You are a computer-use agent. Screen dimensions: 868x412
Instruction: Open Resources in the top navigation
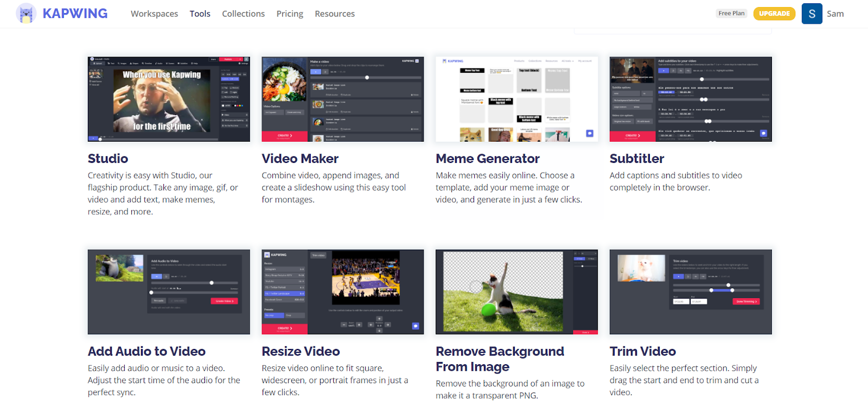click(x=335, y=14)
